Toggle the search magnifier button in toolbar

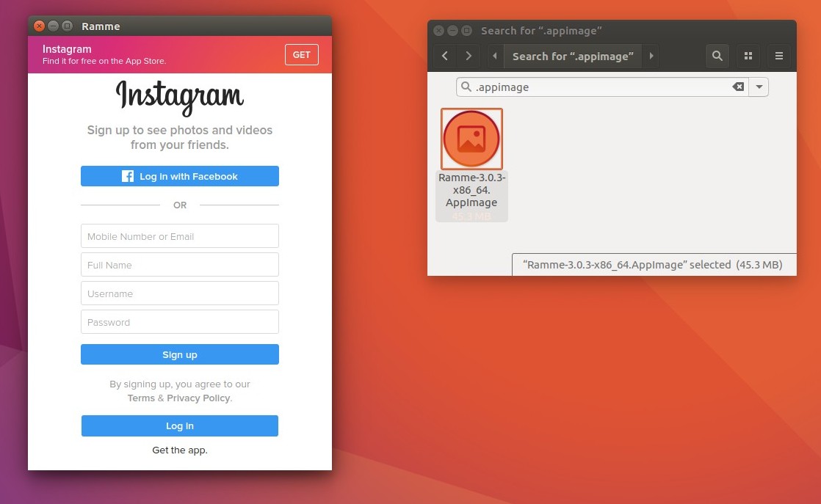(717, 56)
